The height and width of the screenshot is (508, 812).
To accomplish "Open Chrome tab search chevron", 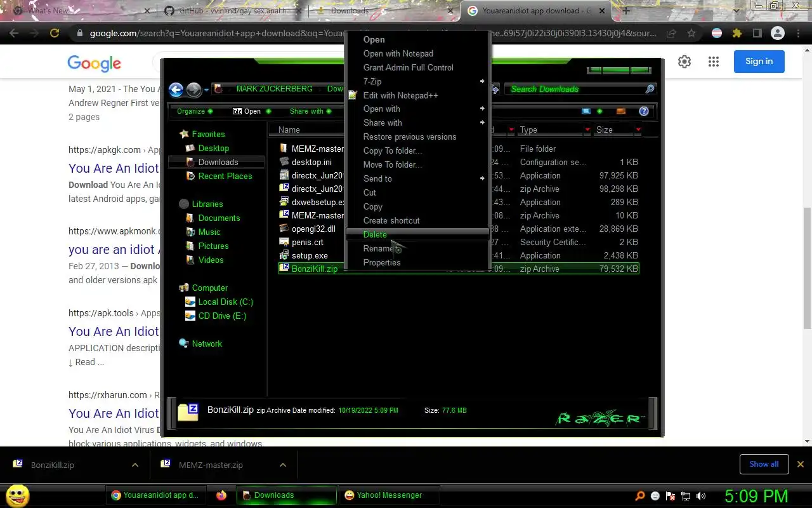I will [x=737, y=11].
